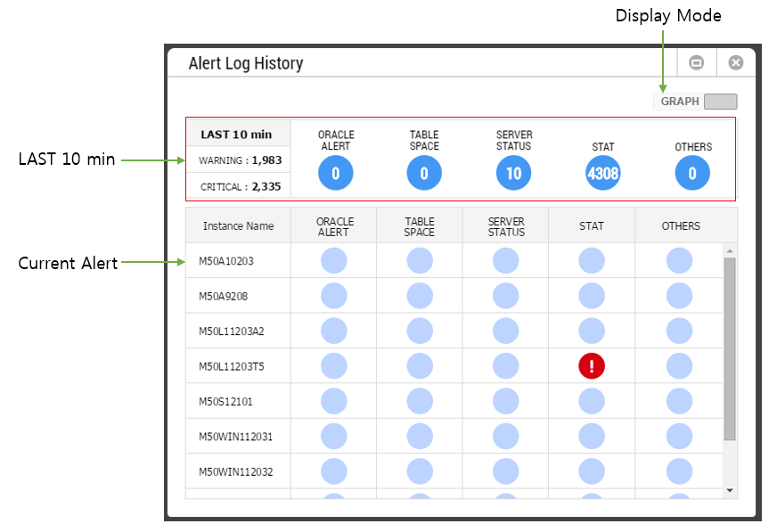Click OTHERS indicator for M50L11203T5

679,366
